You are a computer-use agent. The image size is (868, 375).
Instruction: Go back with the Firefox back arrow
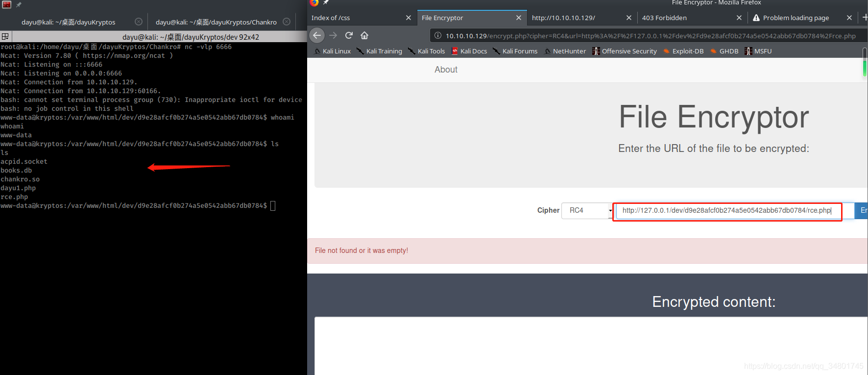(x=317, y=35)
